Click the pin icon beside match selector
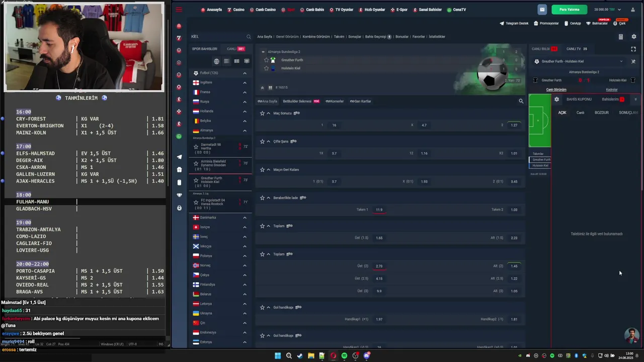Image resolution: width=644 pixels, height=362 pixels. pyautogui.click(x=633, y=61)
